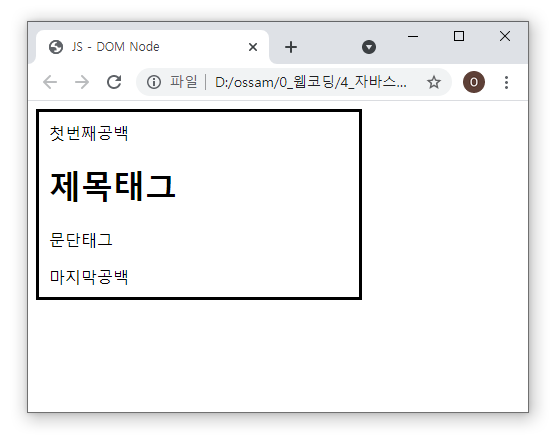558x441 pixels.
Task: Click the 첫번째공백 text
Action: pos(89,133)
